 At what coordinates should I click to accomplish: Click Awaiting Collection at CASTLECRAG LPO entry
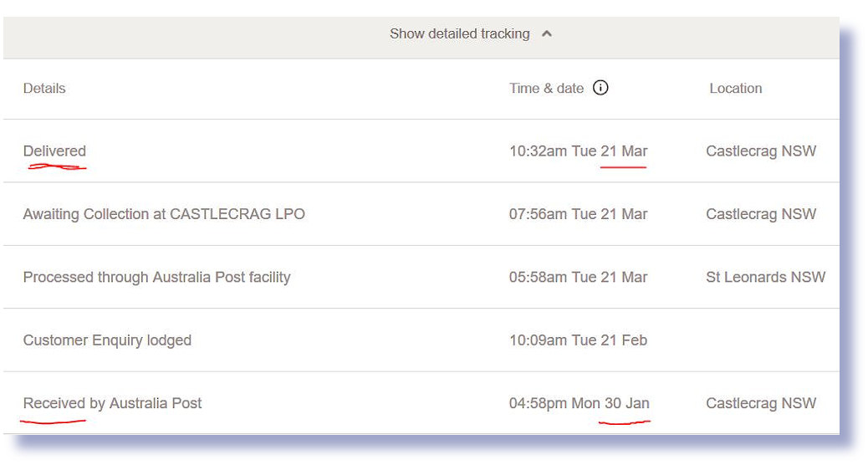164,214
